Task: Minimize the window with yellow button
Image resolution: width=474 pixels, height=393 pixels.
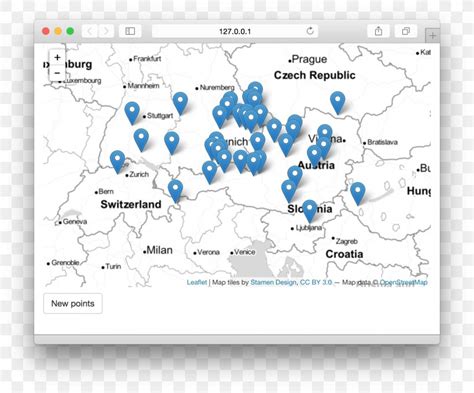Action: [58, 31]
